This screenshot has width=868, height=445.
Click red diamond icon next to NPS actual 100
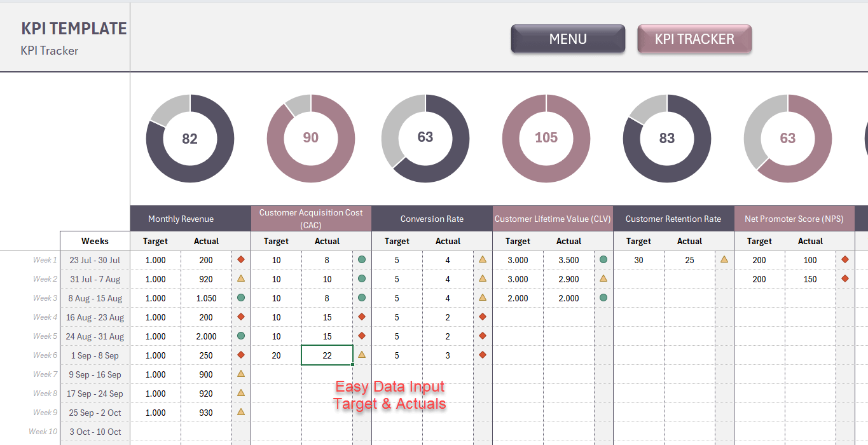pyautogui.click(x=845, y=259)
